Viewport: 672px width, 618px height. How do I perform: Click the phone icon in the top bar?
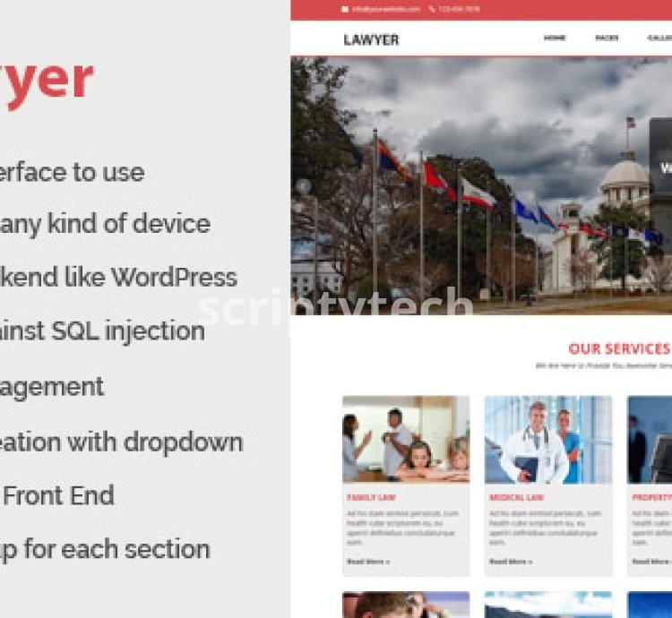pyautogui.click(x=432, y=9)
